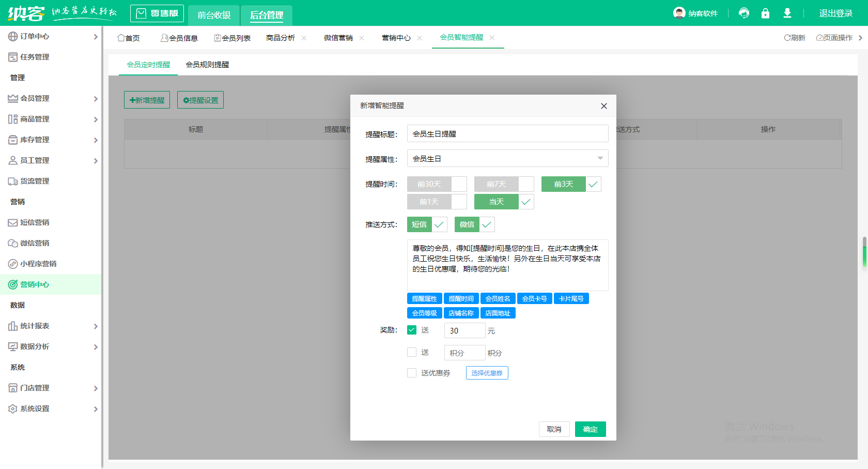Viewport: 868px width, 469px height.
Task: Expand the 员工管理 sidebar chevron
Action: coord(96,161)
